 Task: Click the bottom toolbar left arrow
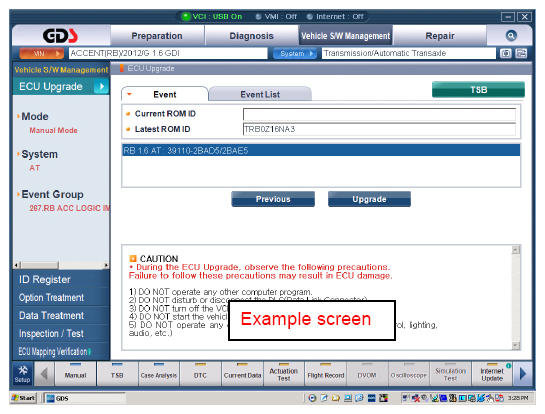[x=44, y=374]
